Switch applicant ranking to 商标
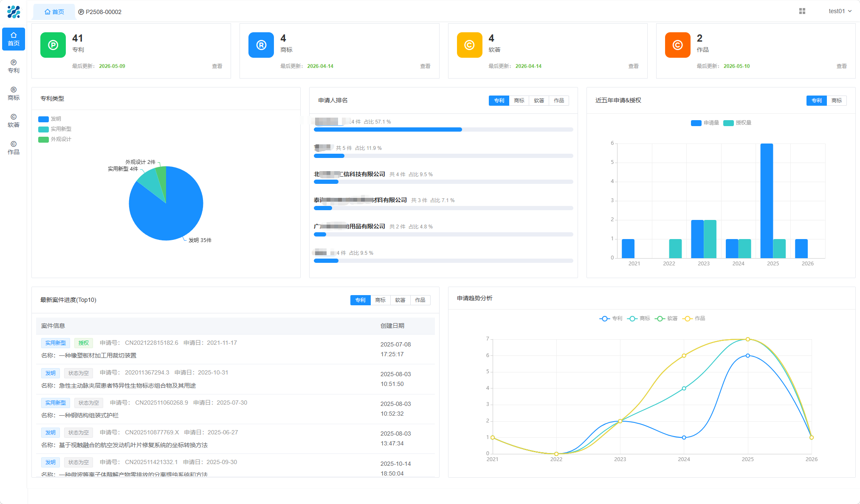This screenshot has height=504, width=860. (x=519, y=101)
